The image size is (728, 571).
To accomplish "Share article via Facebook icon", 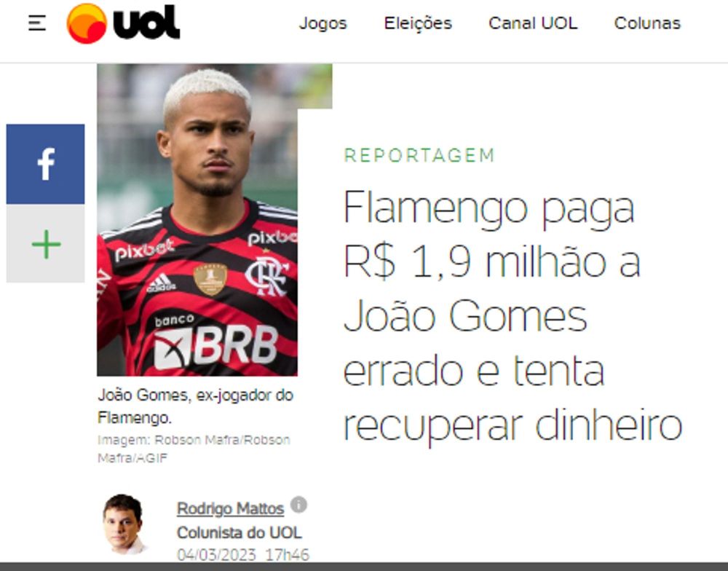I will tap(45, 164).
